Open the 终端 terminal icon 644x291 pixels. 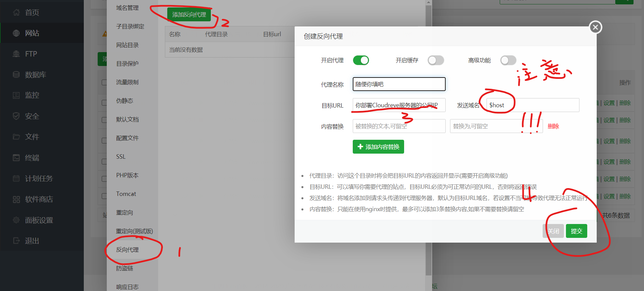16,158
